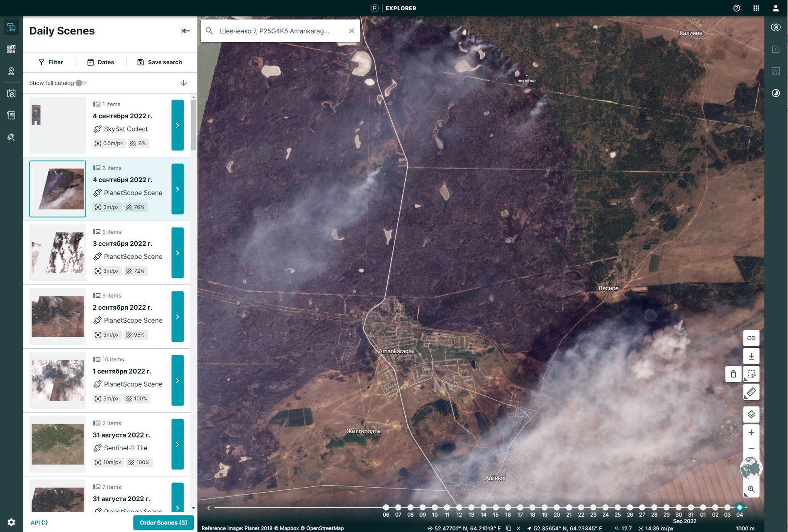Clear the location search field
Viewport: 788px width, 532px height.
click(351, 31)
